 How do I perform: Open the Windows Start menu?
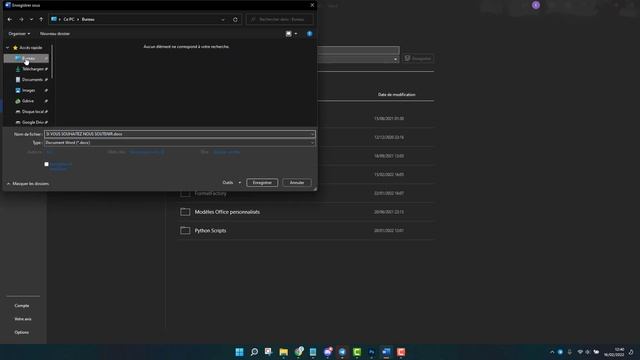pos(239,352)
